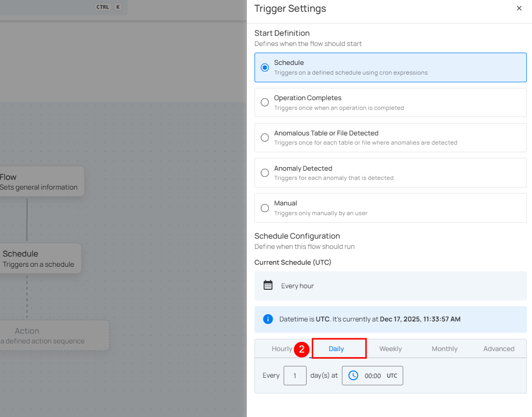Switch to the Weekly schedule tab

pyautogui.click(x=390, y=349)
